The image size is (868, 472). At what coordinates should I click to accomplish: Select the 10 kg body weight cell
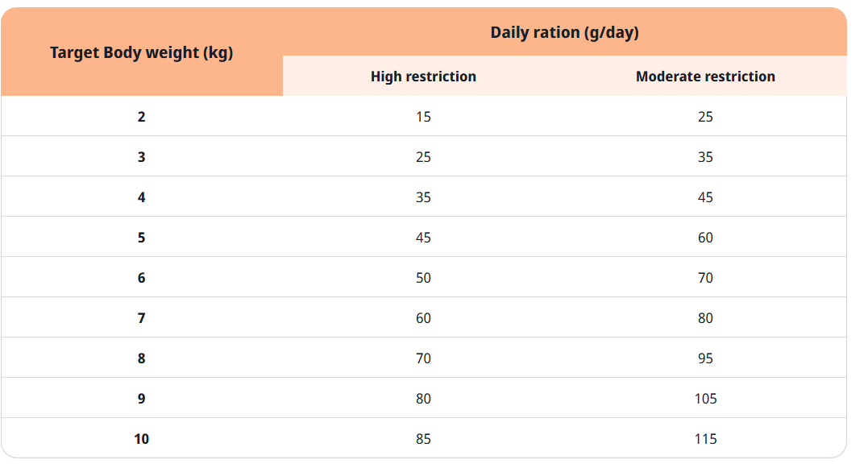click(x=142, y=439)
